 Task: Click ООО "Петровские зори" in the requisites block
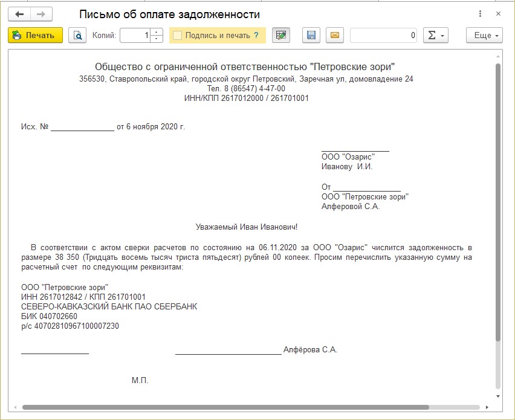click(65, 287)
